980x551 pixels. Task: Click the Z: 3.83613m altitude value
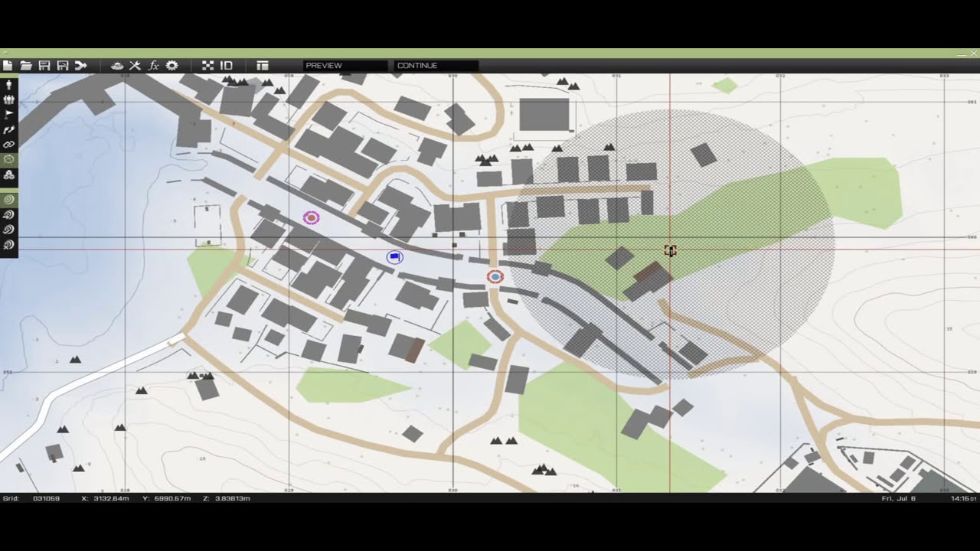coord(227,498)
